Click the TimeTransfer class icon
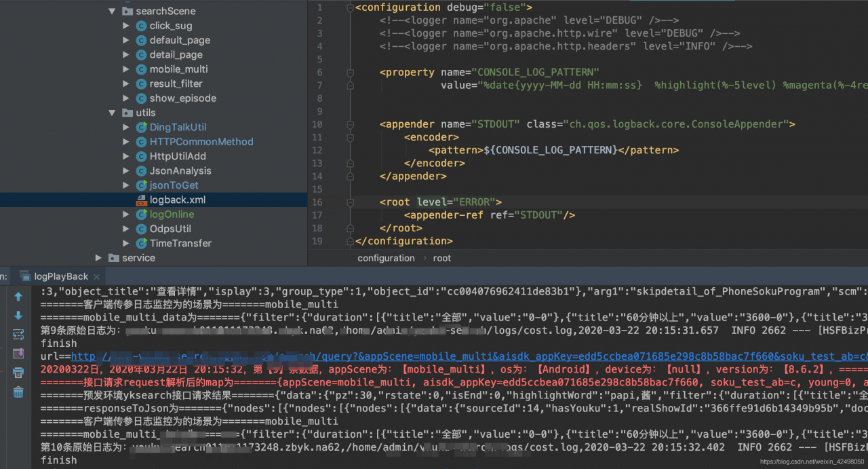Viewport: 868px width, 469px height. (x=141, y=243)
